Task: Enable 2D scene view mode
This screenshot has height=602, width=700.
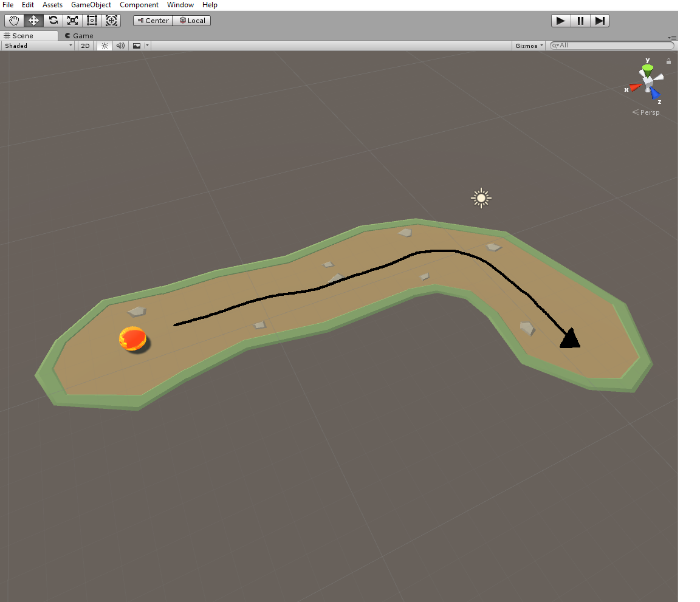Action: tap(84, 46)
